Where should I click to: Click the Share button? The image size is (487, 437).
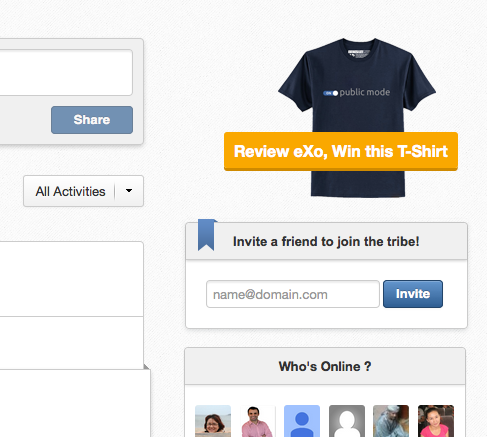92,120
